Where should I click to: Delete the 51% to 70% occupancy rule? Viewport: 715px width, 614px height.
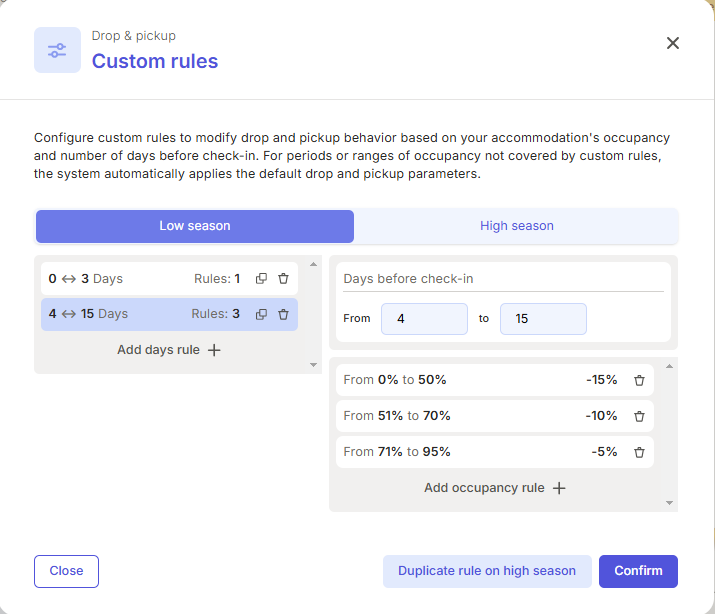(639, 416)
